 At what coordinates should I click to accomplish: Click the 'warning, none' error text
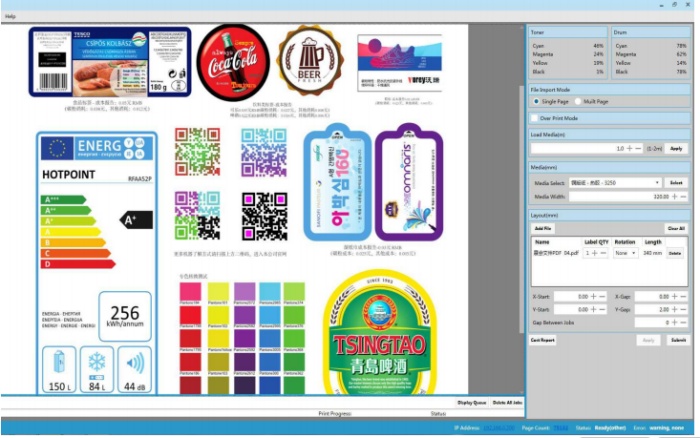(x=667, y=428)
